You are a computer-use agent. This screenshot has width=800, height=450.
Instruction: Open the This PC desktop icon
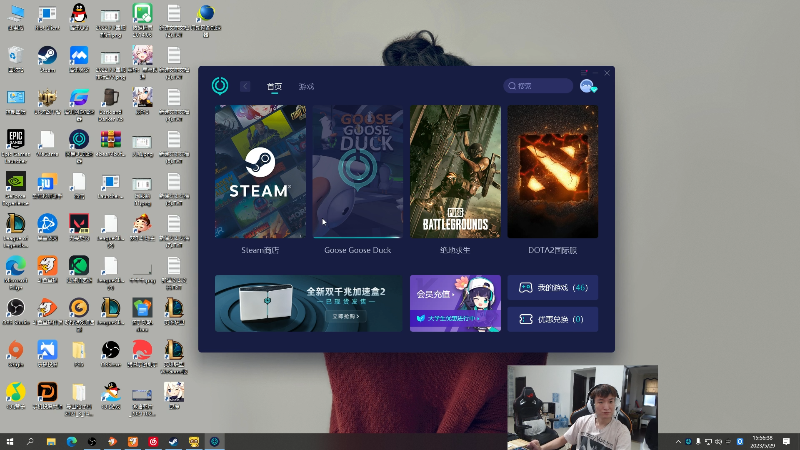[x=16, y=17]
